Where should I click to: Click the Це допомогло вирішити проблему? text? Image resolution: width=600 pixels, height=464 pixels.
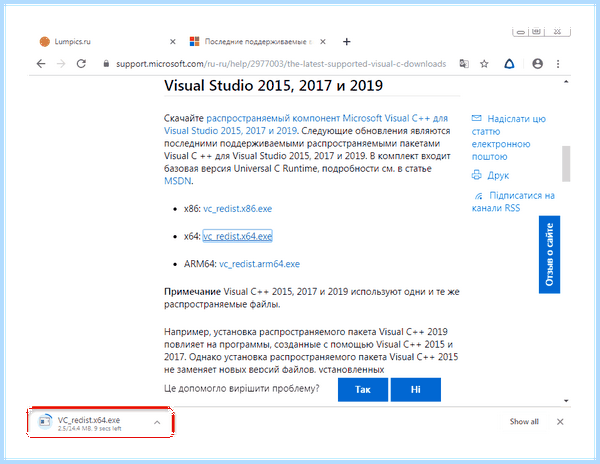pyautogui.click(x=241, y=389)
